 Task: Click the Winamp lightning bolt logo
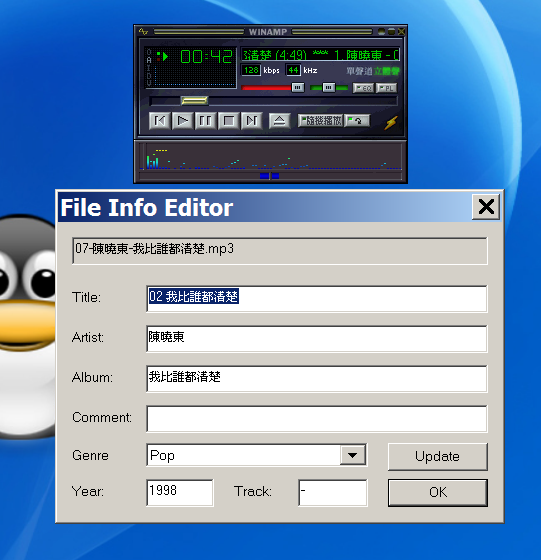391,122
